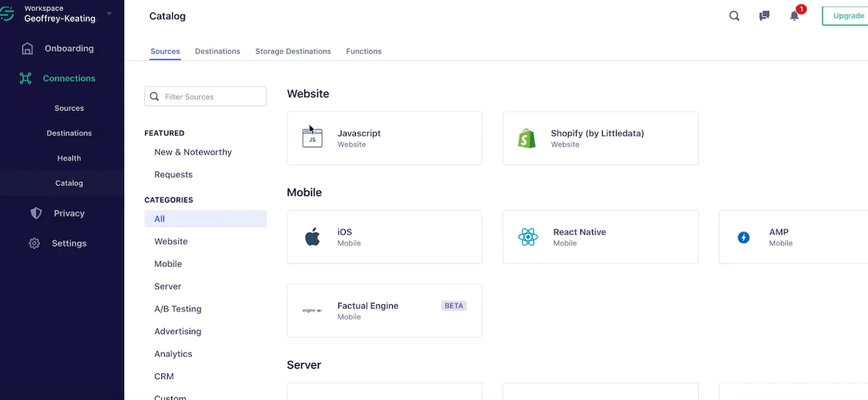Select the CRM category
Image resolution: width=868 pixels, height=400 pixels.
[x=164, y=377]
